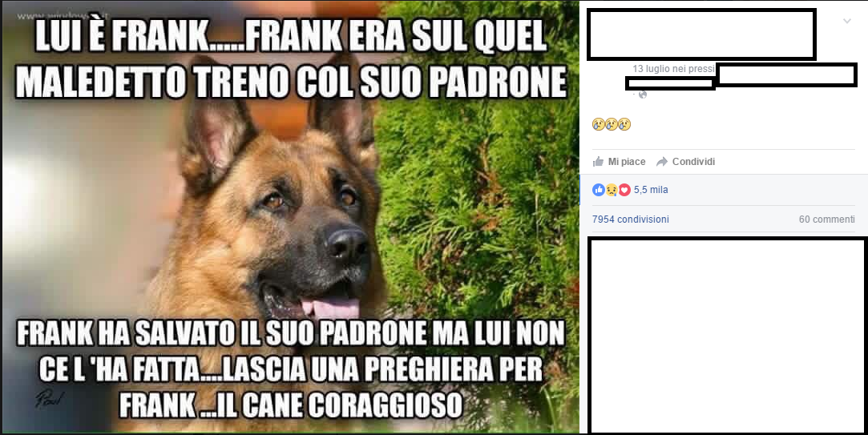Click the Condividi text label
Image resolution: width=868 pixels, height=435 pixels.
pyautogui.click(x=693, y=162)
